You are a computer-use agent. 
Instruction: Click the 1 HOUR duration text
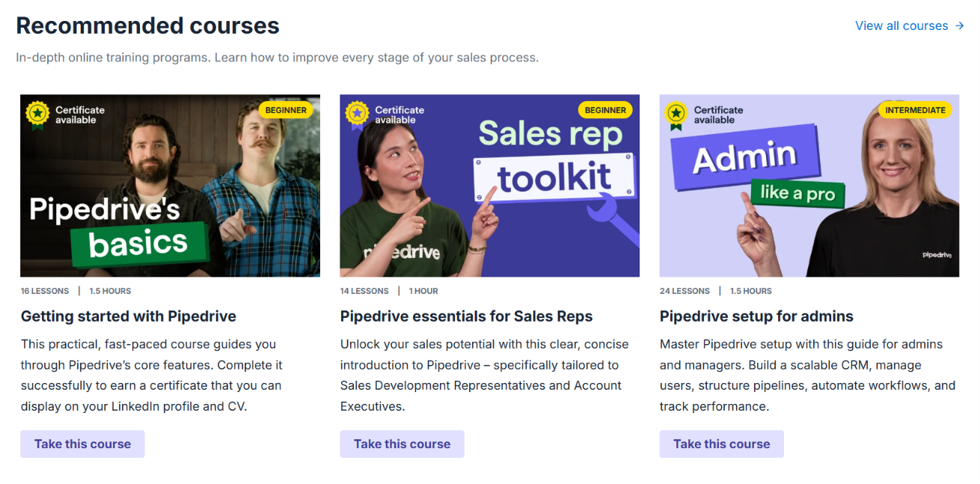[423, 291]
